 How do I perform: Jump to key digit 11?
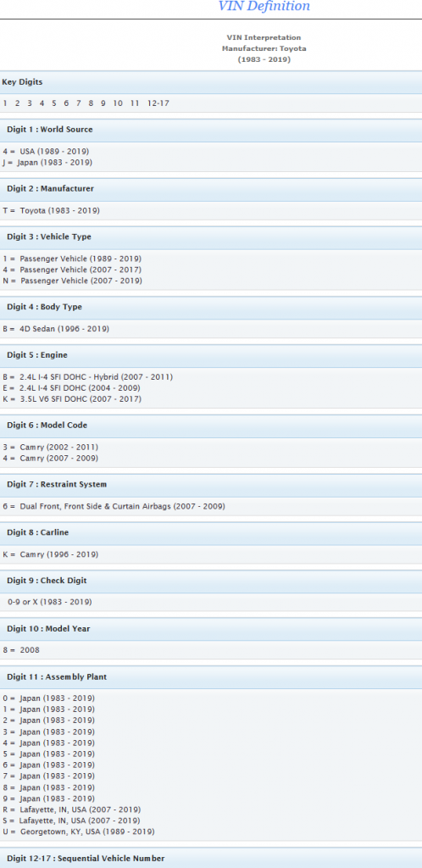coord(135,103)
